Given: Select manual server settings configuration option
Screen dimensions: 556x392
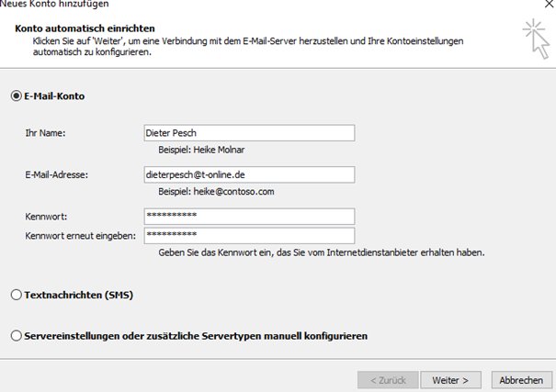Looking at the screenshot, I should coord(17,336).
